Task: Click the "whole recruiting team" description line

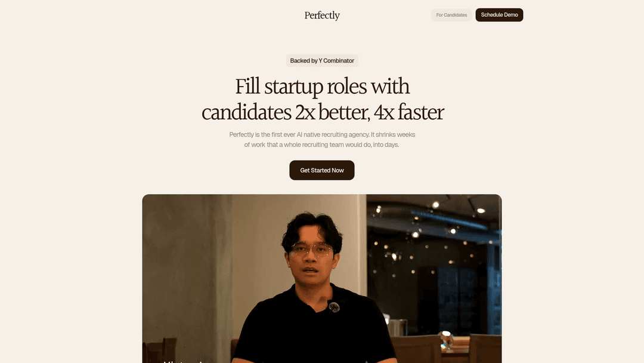Action: 321,145
